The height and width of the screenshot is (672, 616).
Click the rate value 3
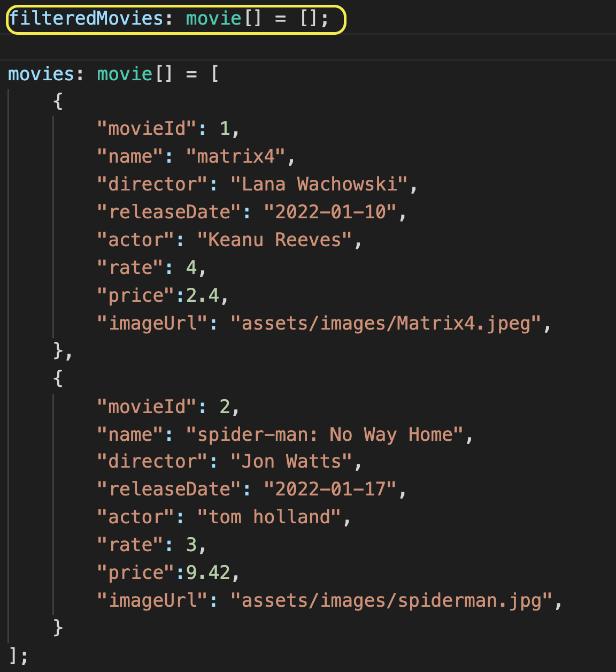pos(191,545)
